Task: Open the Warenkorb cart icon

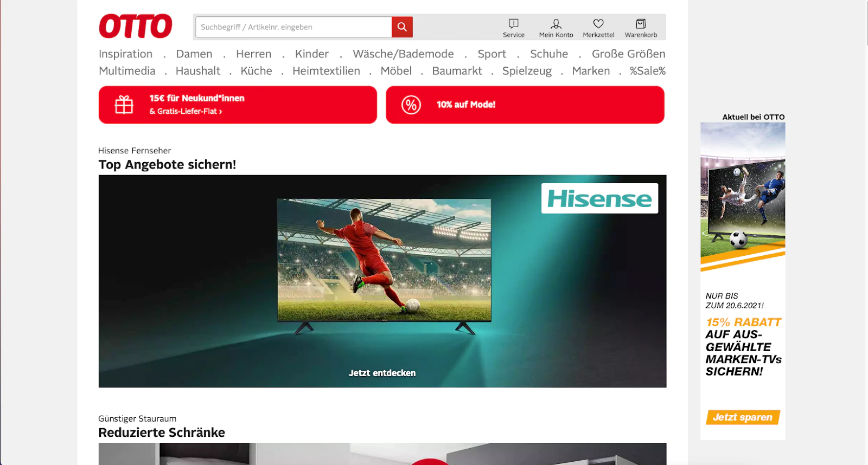Action: 641,28
